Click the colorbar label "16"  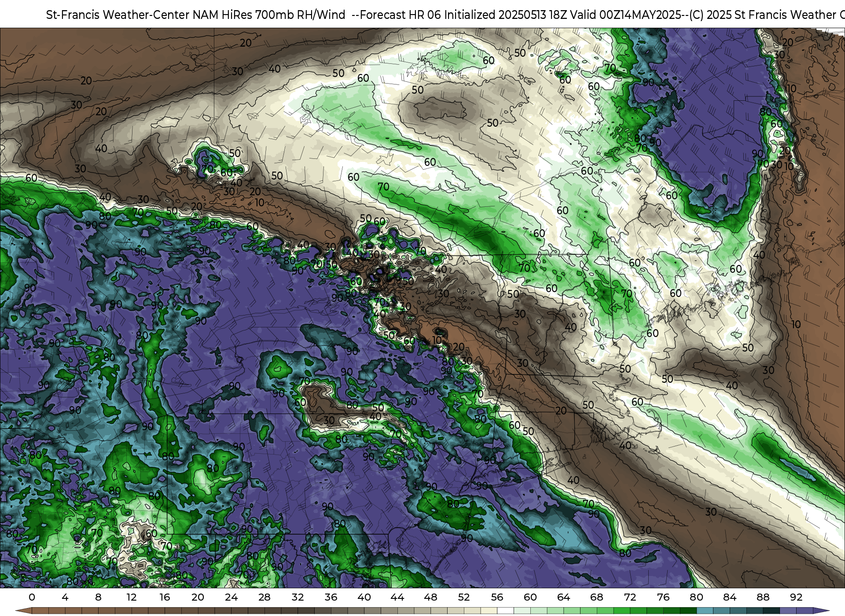tap(165, 597)
